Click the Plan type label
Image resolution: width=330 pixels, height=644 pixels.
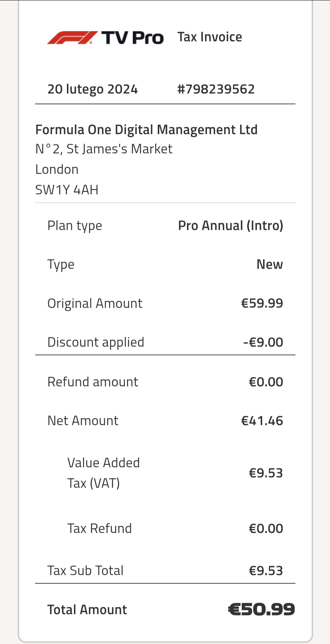click(x=75, y=226)
